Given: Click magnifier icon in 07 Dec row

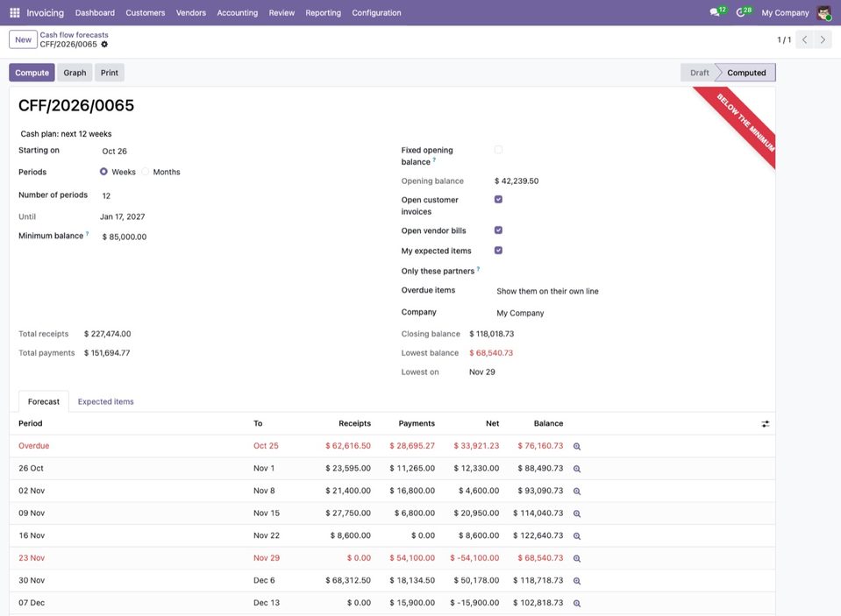Looking at the screenshot, I should point(577,603).
